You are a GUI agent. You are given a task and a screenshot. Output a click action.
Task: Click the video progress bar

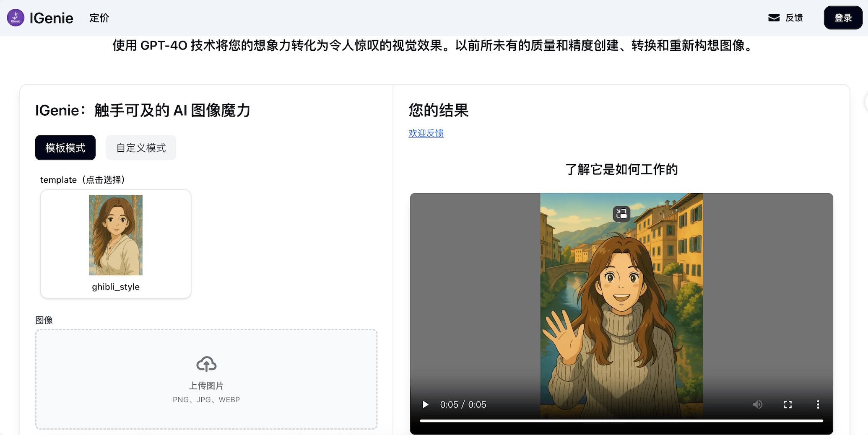[x=621, y=421]
